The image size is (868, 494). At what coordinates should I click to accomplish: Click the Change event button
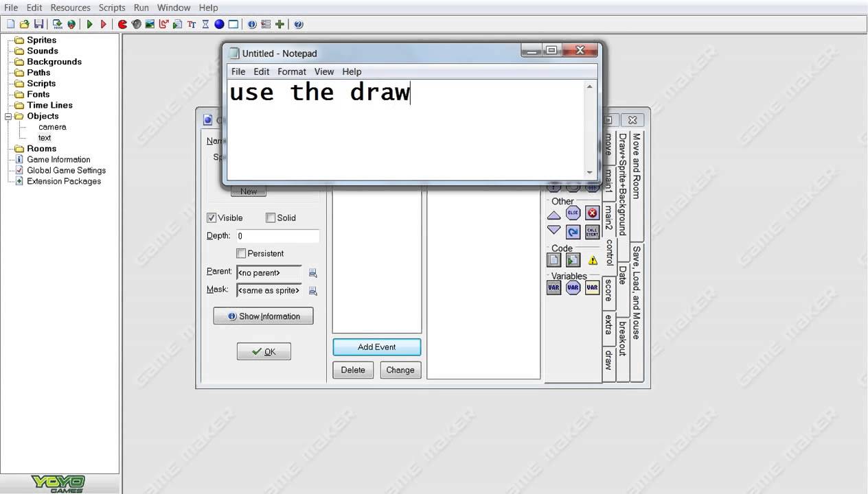[x=400, y=370]
